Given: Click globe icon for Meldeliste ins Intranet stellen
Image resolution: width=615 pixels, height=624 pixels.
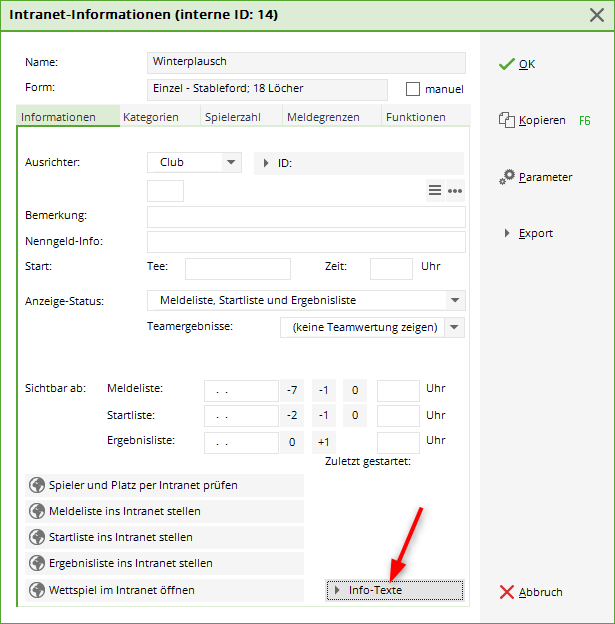Looking at the screenshot, I should pos(38,511).
